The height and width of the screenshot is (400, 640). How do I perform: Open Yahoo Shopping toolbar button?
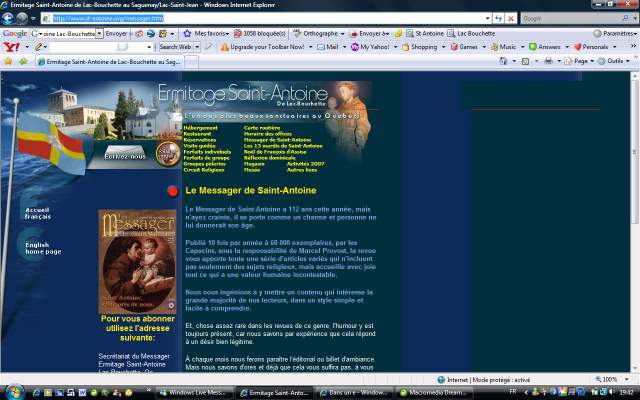click(420, 47)
